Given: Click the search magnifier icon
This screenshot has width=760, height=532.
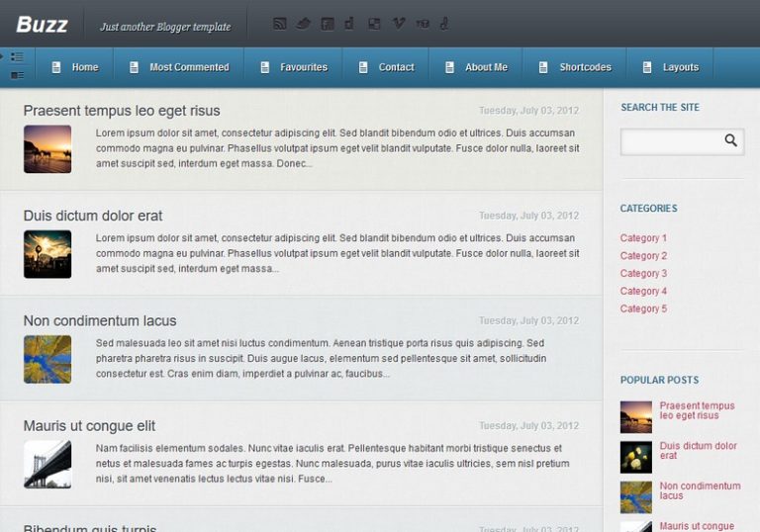Looking at the screenshot, I should coord(731,140).
